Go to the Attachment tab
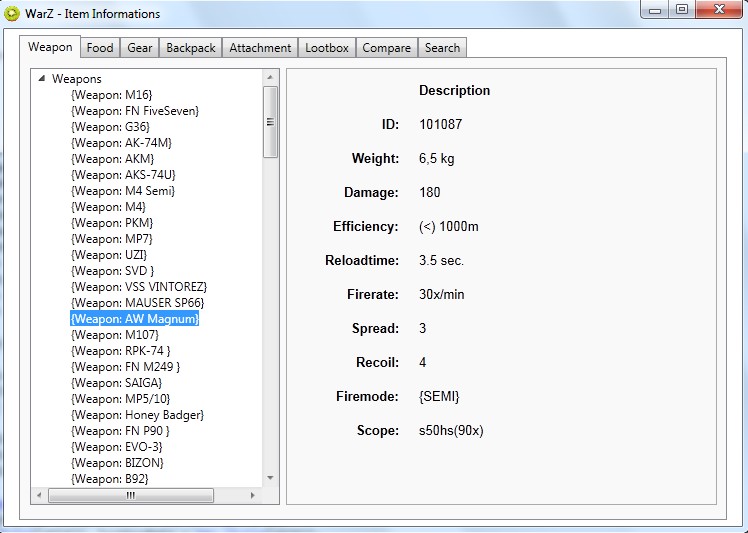Viewport: 748px width, 533px height. coord(260,47)
